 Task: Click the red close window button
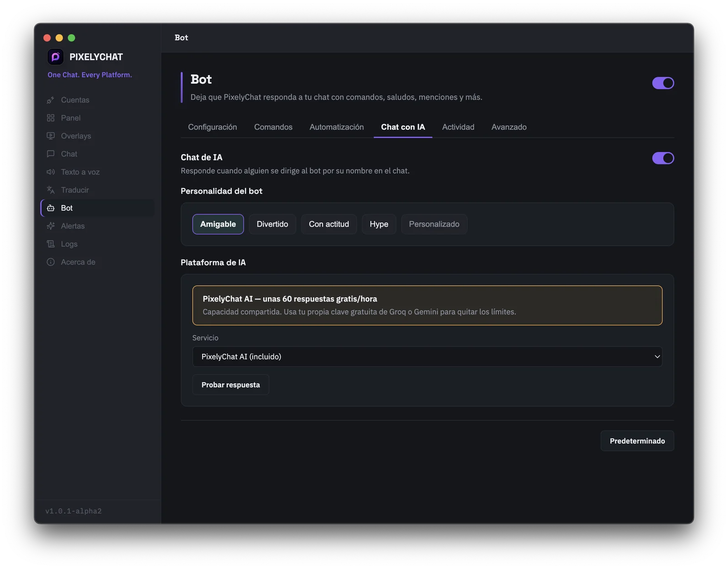coord(47,38)
